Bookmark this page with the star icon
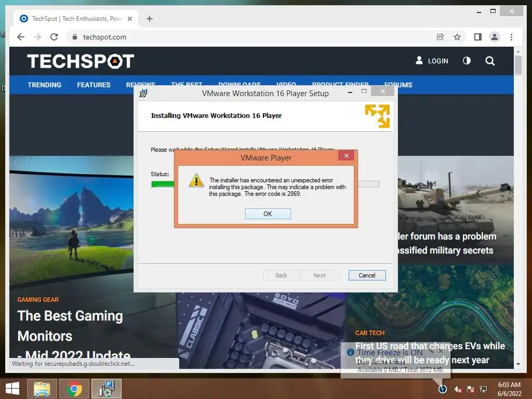This screenshot has width=532, height=399. tap(457, 37)
